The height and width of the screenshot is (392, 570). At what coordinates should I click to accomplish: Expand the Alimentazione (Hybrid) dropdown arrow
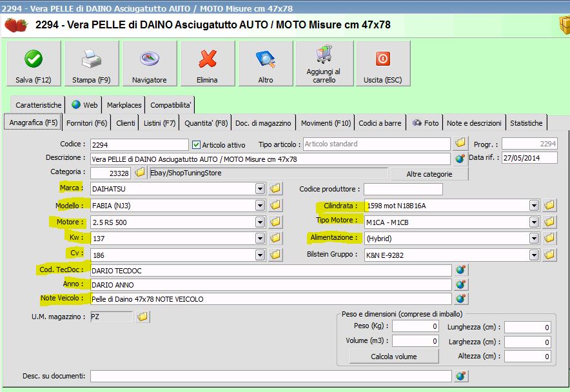(534, 238)
